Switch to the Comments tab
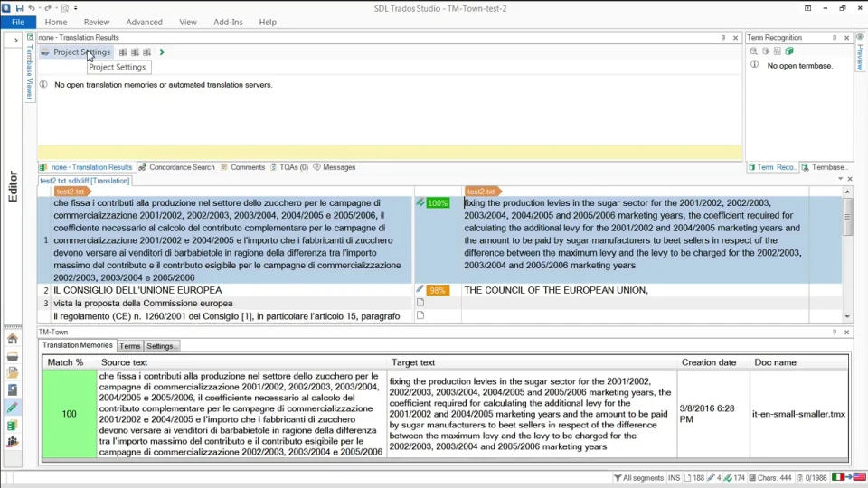 pyautogui.click(x=243, y=167)
